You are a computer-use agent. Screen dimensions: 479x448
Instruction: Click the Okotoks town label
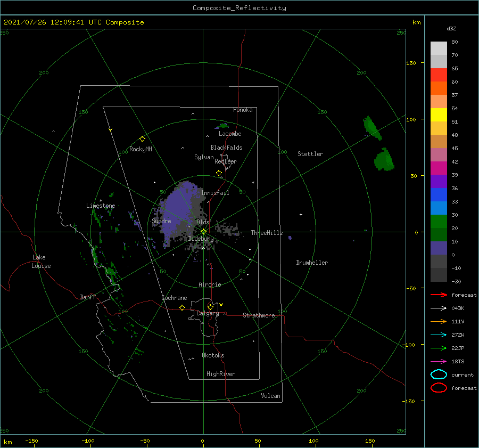pyautogui.click(x=213, y=355)
